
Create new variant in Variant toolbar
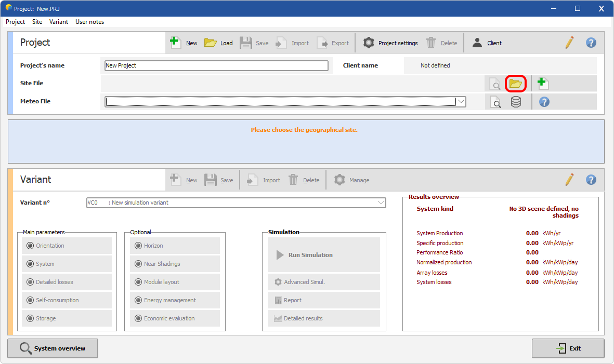click(x=184, y=180)
